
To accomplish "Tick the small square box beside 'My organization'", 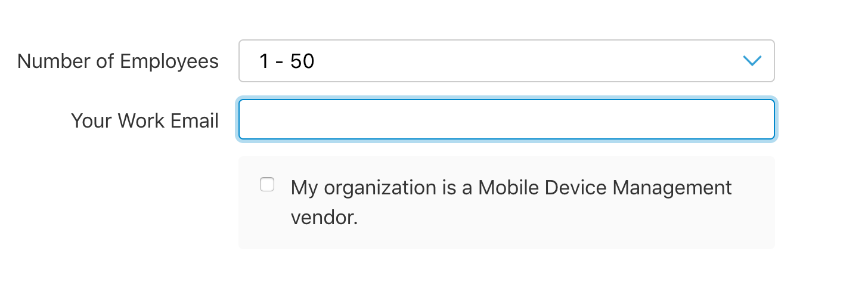I will tap(267, 185).
